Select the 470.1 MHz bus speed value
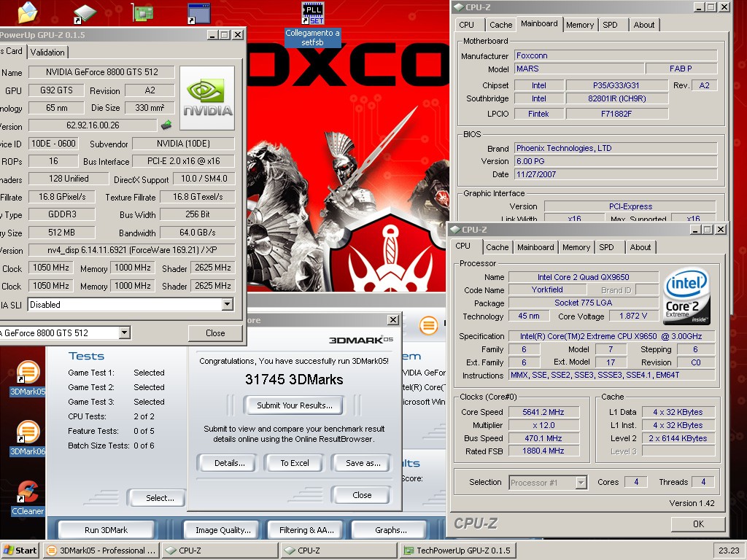The width and height of the screenshot is (747, 560). pos(543,438)
